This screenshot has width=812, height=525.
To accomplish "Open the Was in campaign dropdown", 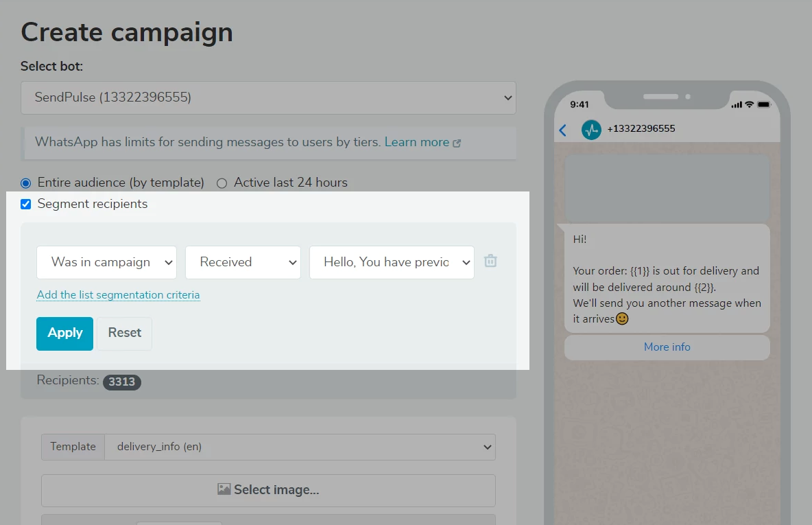I will point(107,262).
